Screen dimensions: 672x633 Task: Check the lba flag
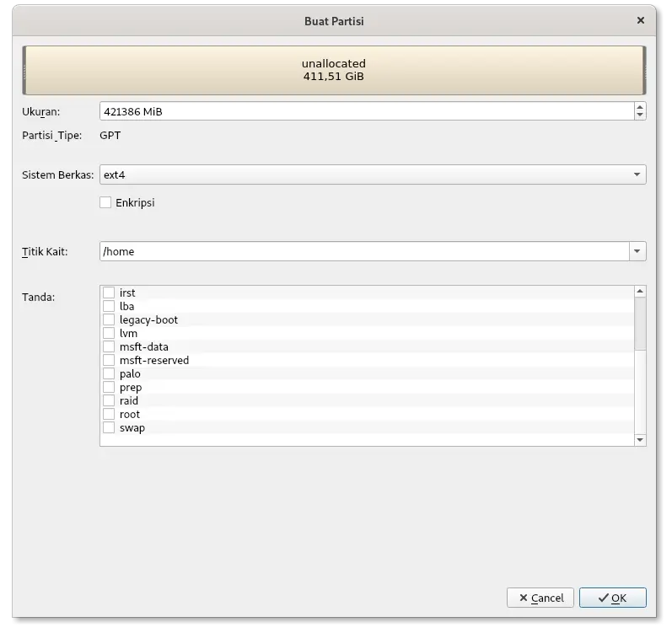109,306
